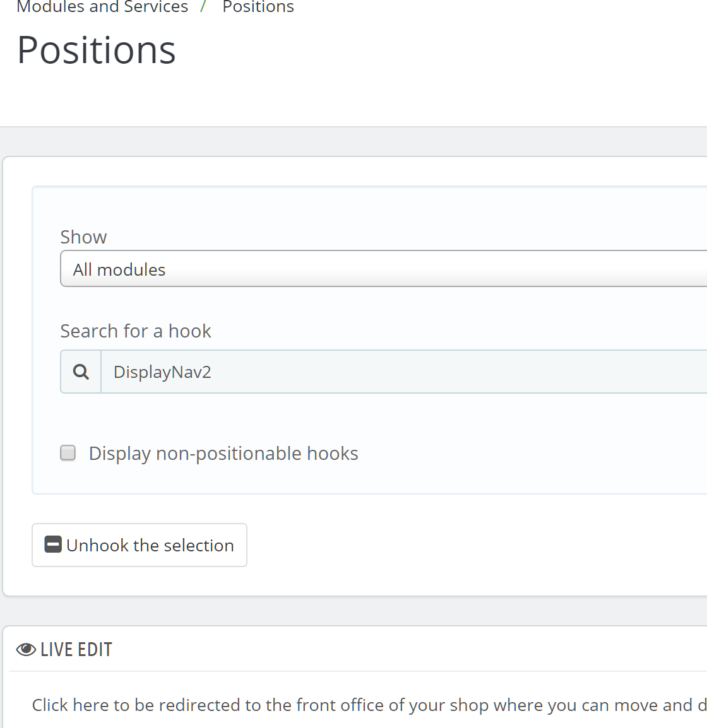
Task: Toggle Display non-positionable hooks checkbox
Action: coord(68,453)
